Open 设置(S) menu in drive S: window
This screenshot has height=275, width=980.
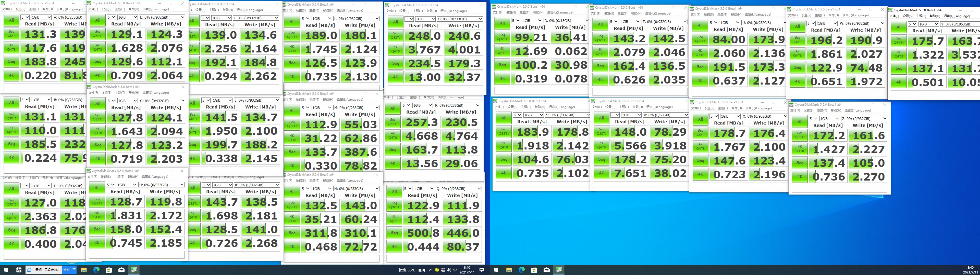[512, 107]
